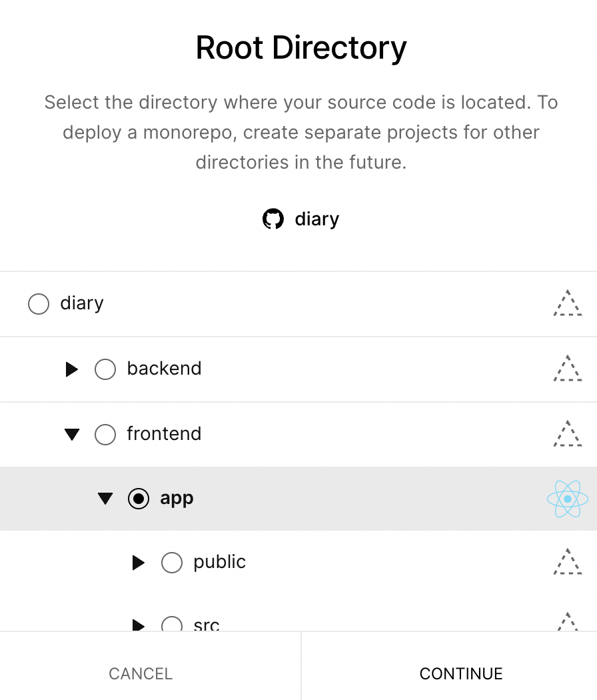This screenshot has width=597, height=700.
Task: Collapse the app folder tree
Action: (105, 499)
